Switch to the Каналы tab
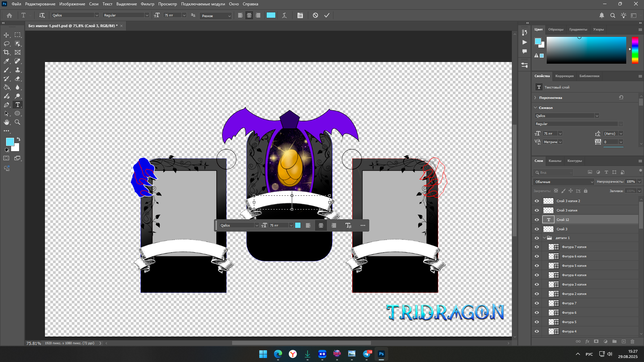This screenshot has width=644, height=362. 555,161
